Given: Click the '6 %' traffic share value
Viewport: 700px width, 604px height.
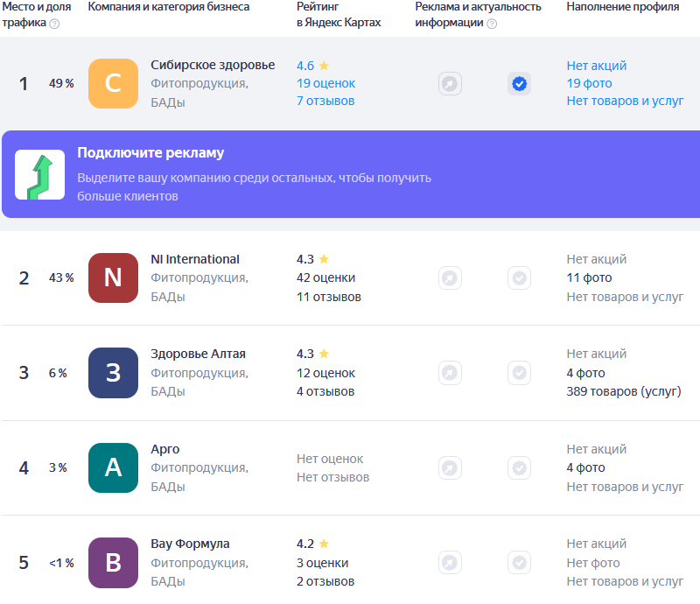Looking at the screenshot, I should pos(58,373).
